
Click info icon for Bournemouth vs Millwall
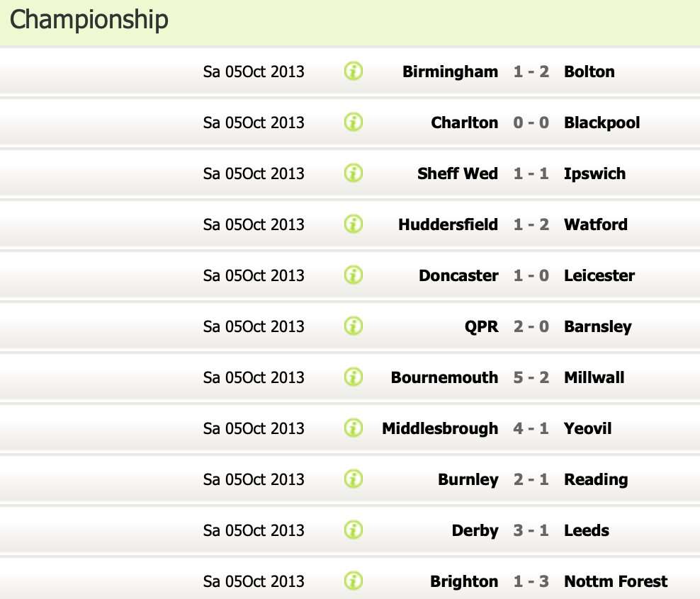(x=353, y=377)
